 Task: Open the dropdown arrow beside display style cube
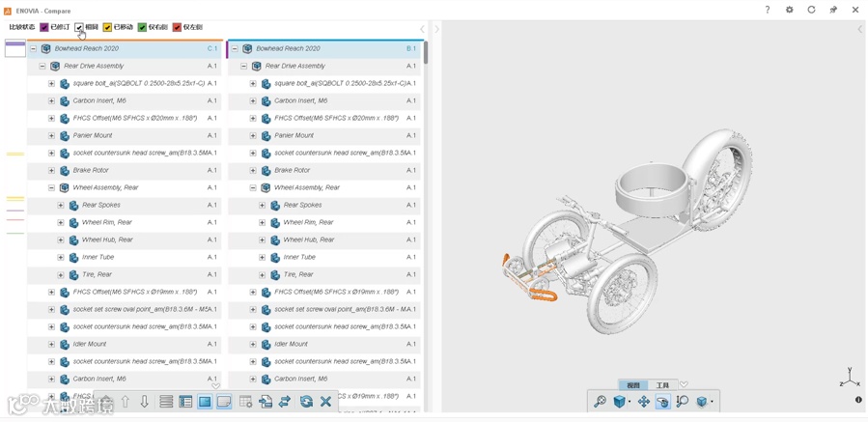click(712, 402)
